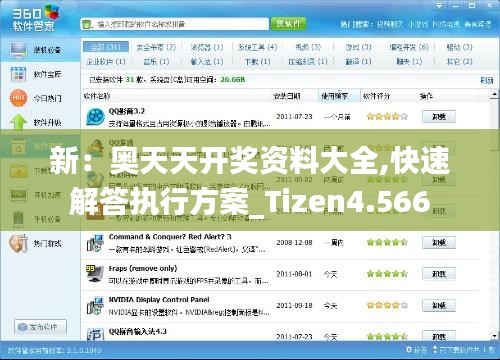Click the 视频聊天 hot search link
This screenshot has height=360, width=500.
pos(390,24)
